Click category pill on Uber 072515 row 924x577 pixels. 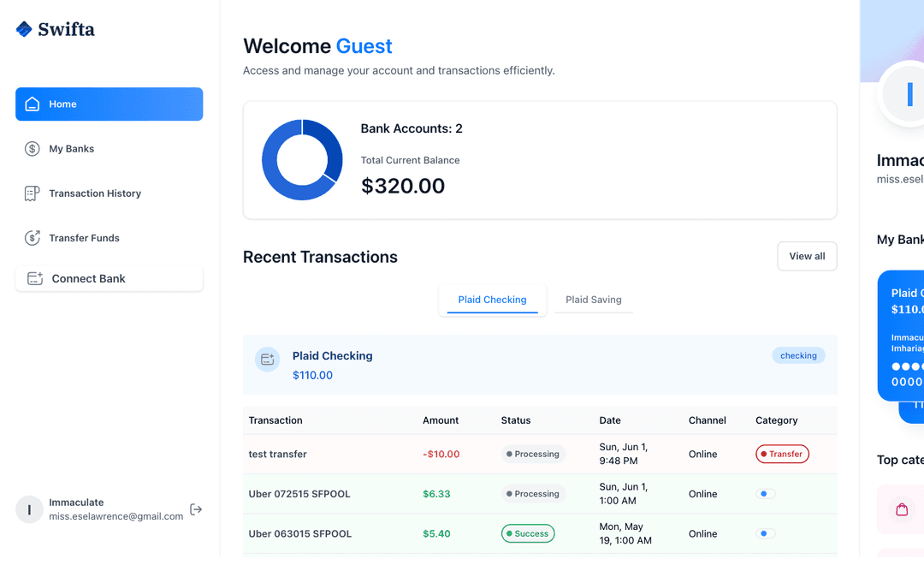766,494
